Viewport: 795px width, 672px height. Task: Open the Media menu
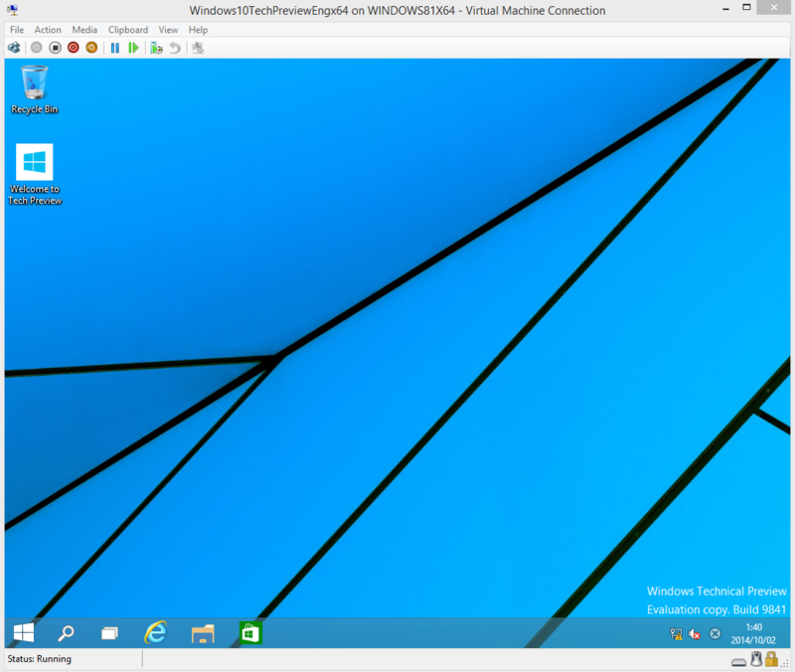coord(84,30)
